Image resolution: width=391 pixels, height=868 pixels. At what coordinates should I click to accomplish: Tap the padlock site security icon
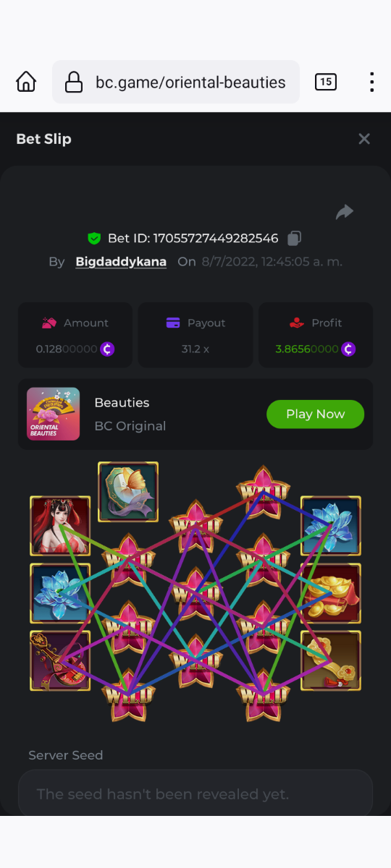click(x=74, y=82)
